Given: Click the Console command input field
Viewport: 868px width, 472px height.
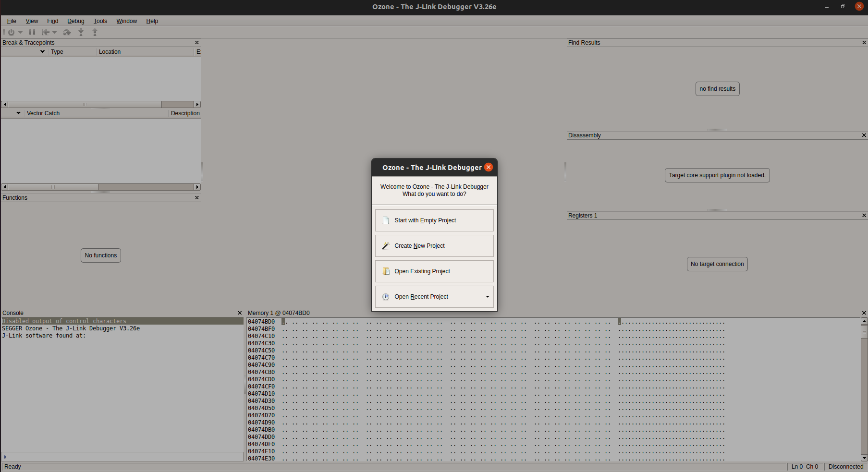Looking at the screenshot, I should [122, 457].
